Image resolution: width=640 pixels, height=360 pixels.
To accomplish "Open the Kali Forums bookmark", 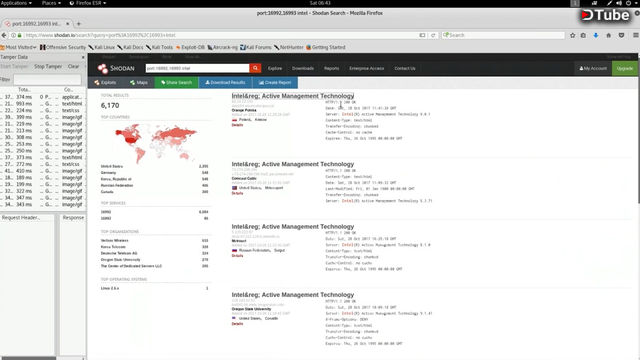I will coord(256,47).
